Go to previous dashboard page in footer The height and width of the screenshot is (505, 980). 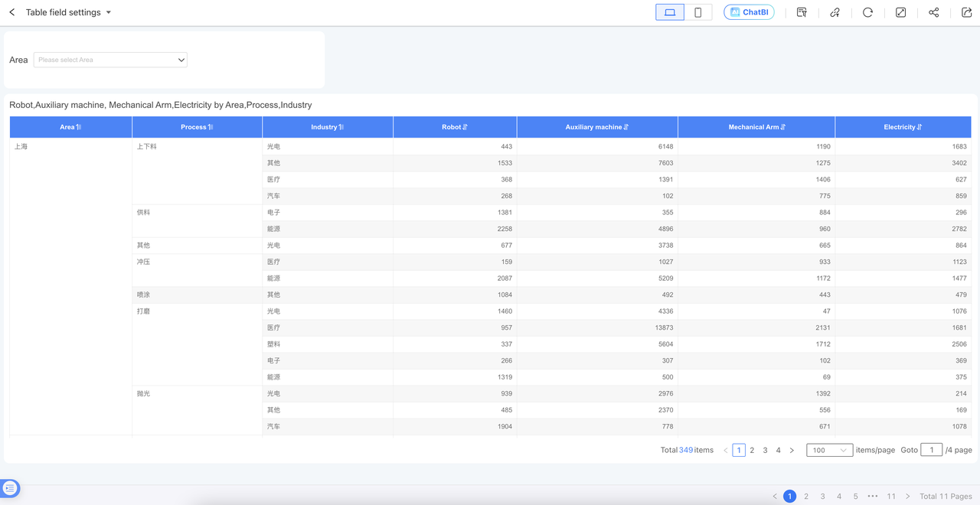(775, 497)
